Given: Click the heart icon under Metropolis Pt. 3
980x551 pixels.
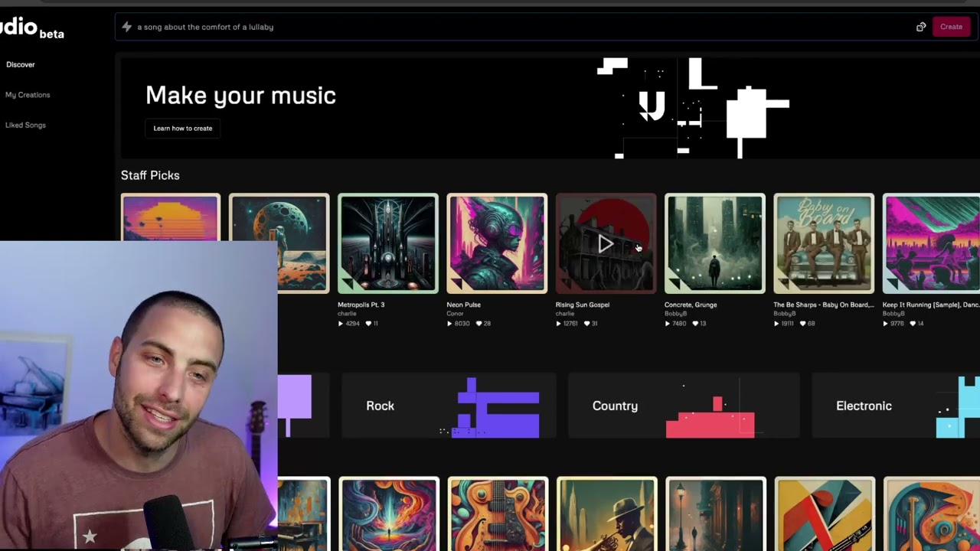Looking at the screenshot, I should point(369,324).
